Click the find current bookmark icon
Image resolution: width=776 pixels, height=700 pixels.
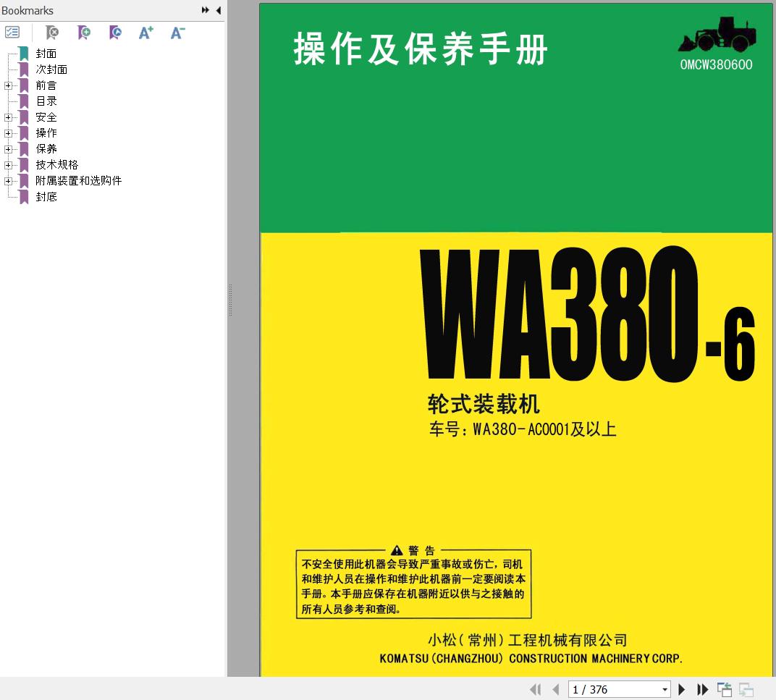[115, 33]
